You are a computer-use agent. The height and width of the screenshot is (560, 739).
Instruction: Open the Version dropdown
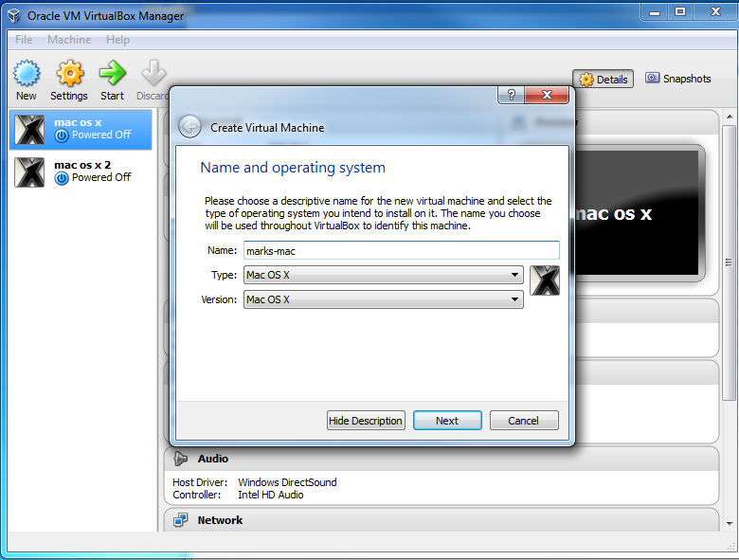(x=383, y=299)
